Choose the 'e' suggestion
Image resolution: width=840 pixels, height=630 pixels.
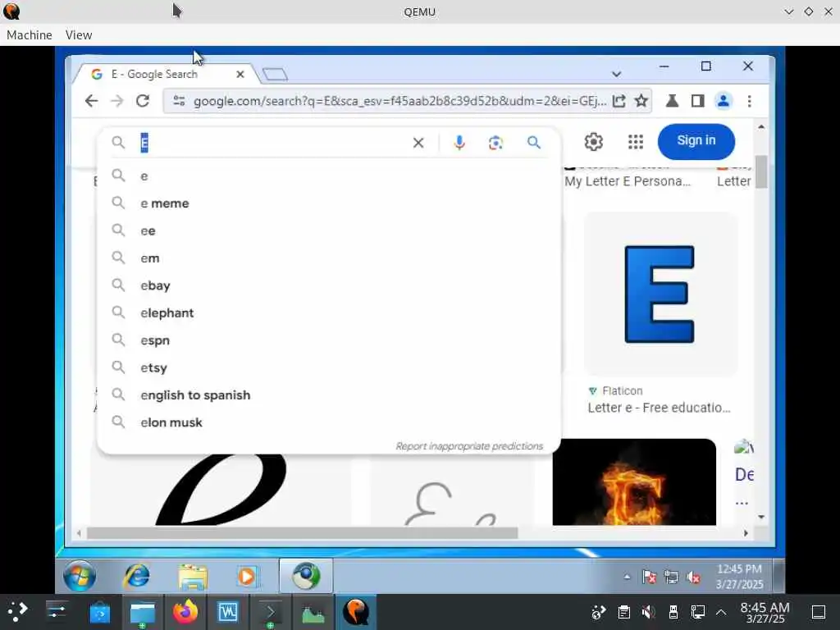click(328, 176)
